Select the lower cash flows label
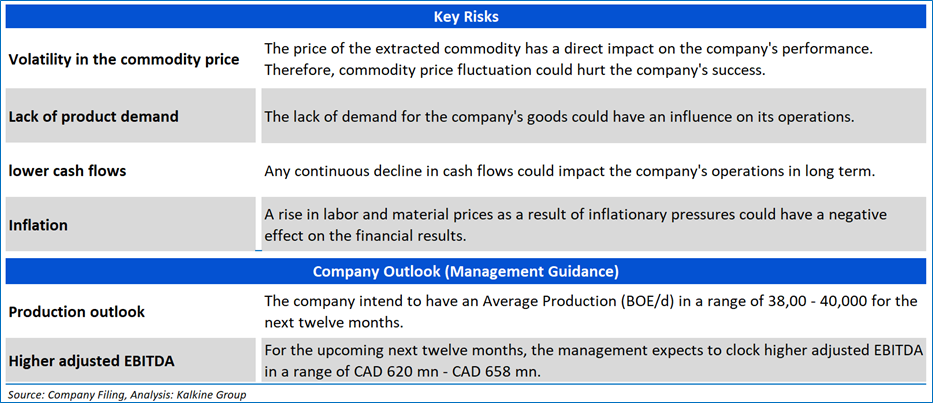Viewport: 933px width, 403px height. pos(68,171)
